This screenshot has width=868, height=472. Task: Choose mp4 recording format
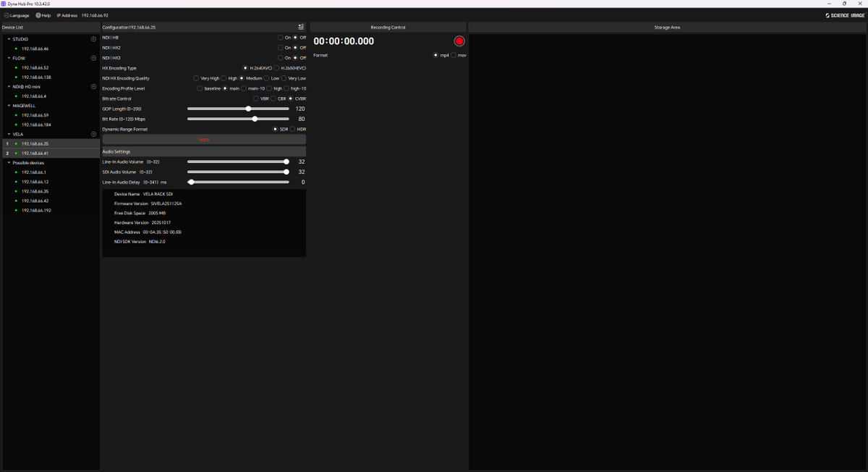click(435, 55)
